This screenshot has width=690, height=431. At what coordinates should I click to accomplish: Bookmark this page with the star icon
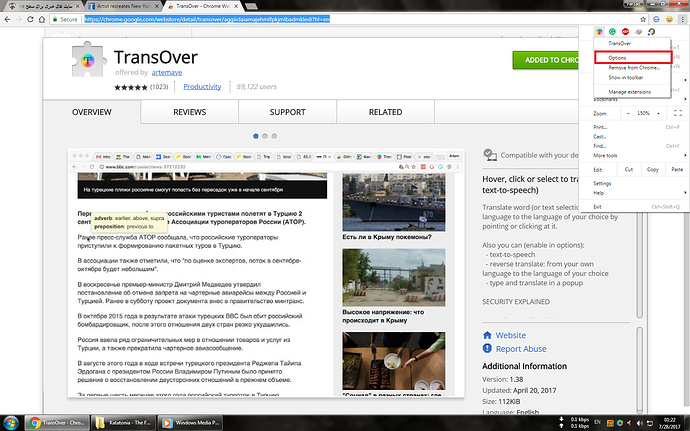(643, 19)
